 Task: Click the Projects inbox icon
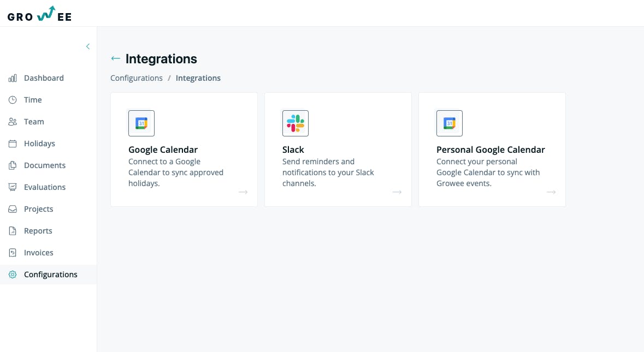[13, 209]
